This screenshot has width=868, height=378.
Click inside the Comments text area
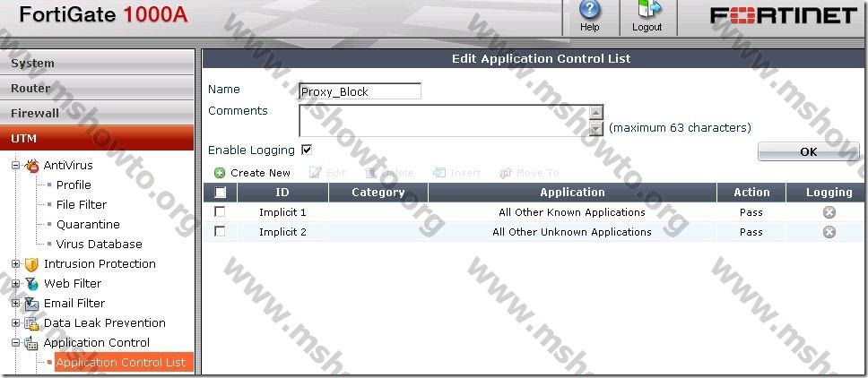444,121
